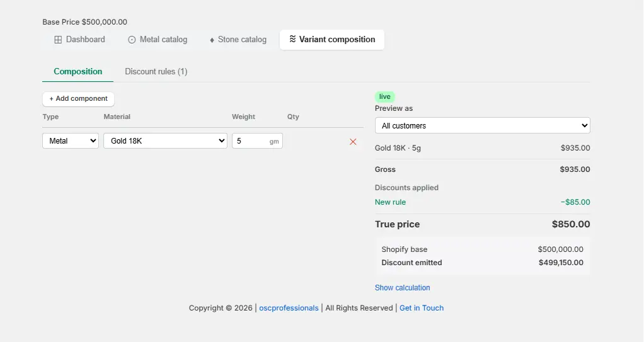Click the Discounts applied heading

(x=406, y=188)
